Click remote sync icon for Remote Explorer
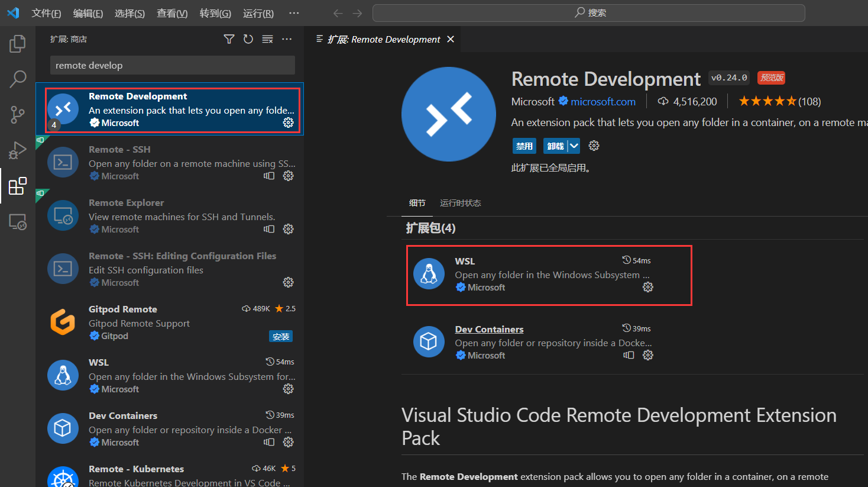868x487 pixels. [x=269, y=229]
